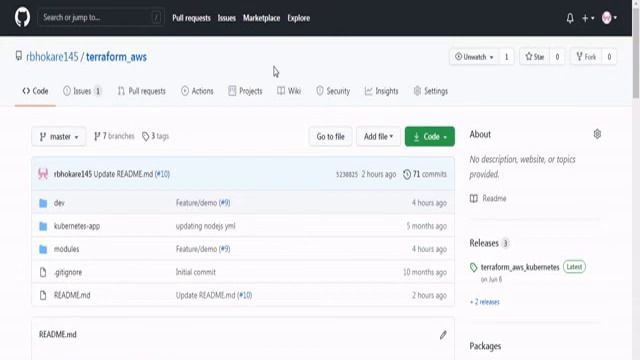Show + 2 releases
Image resolution: width=640 pixels, height=360 pixels.
click(484, 302)
